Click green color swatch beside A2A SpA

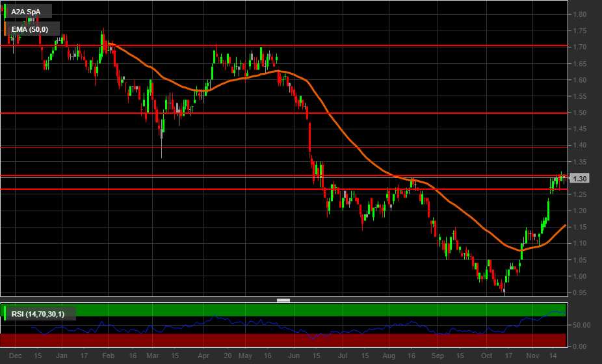pos(5,12)
